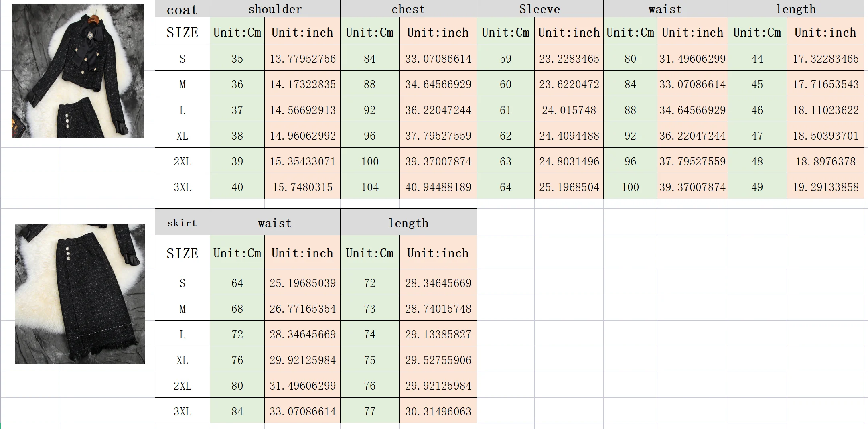The width and height of the screenshot is (868, 429).
Task: Select skirt waist inch value 25.19685039
Action: [302, 283]
